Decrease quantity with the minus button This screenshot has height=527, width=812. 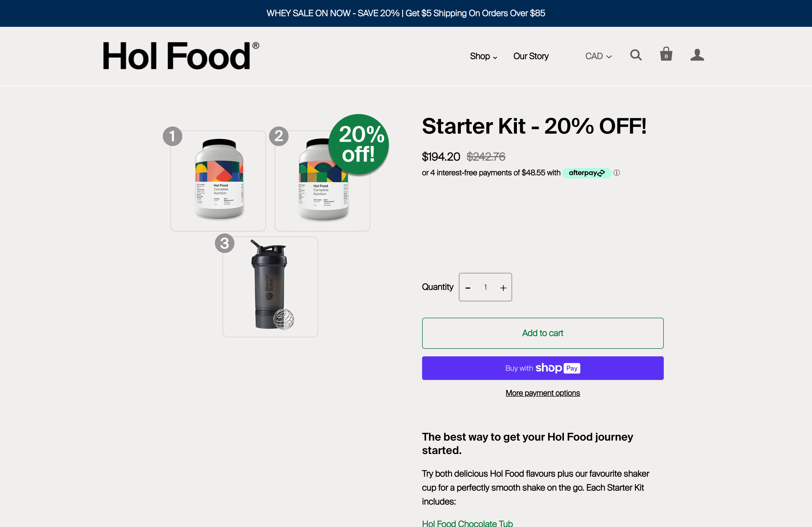pyautogui.click(x=468, y=287)
